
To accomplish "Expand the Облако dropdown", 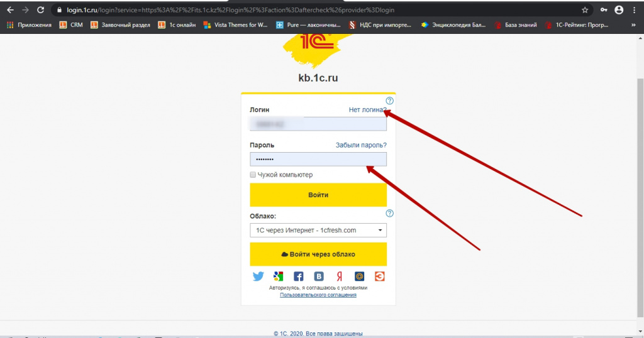I will (318, 230).
